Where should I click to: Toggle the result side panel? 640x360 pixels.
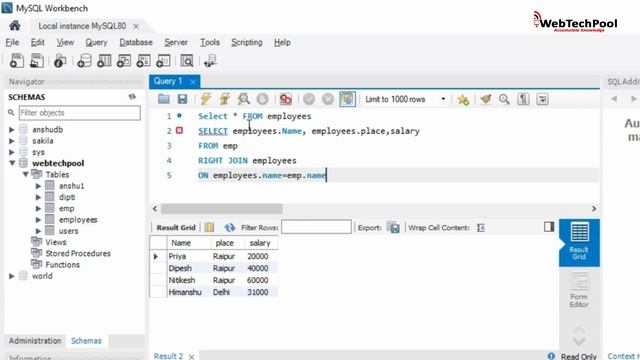tap(549, 227)
